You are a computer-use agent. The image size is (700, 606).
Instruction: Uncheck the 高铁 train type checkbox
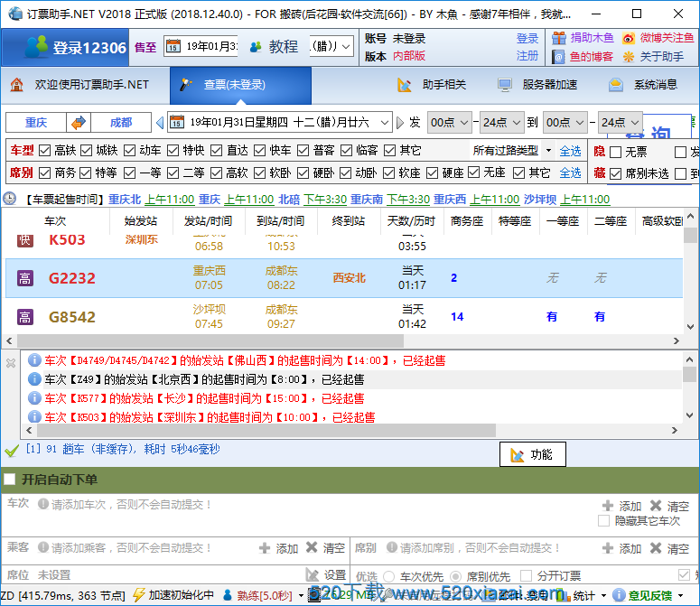43,151
